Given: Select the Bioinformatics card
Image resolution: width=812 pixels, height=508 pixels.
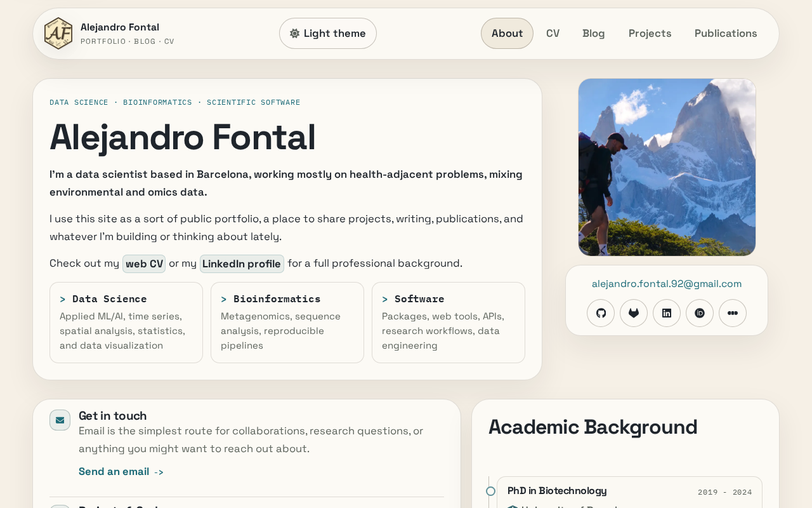Looking at the screenshot, I should click(x=287, y=323).
